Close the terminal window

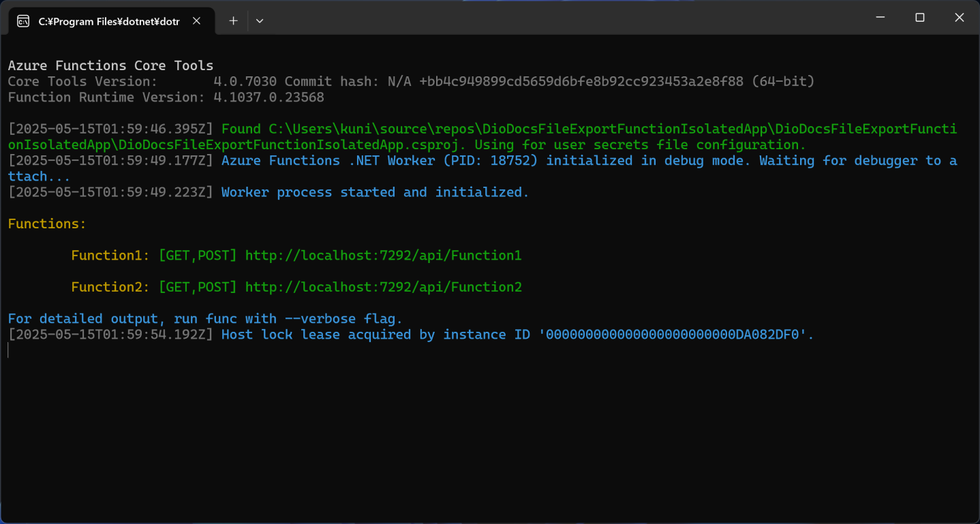tap(960, 18)
